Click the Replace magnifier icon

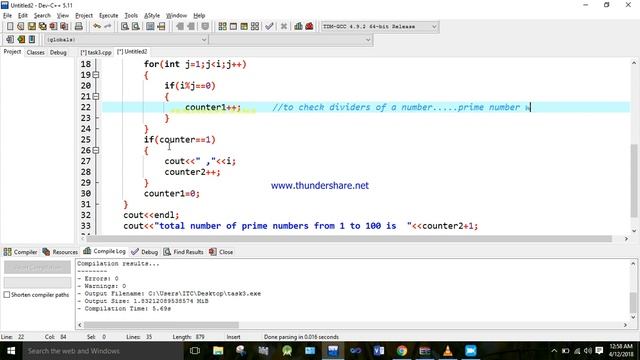tap(136, 27)
